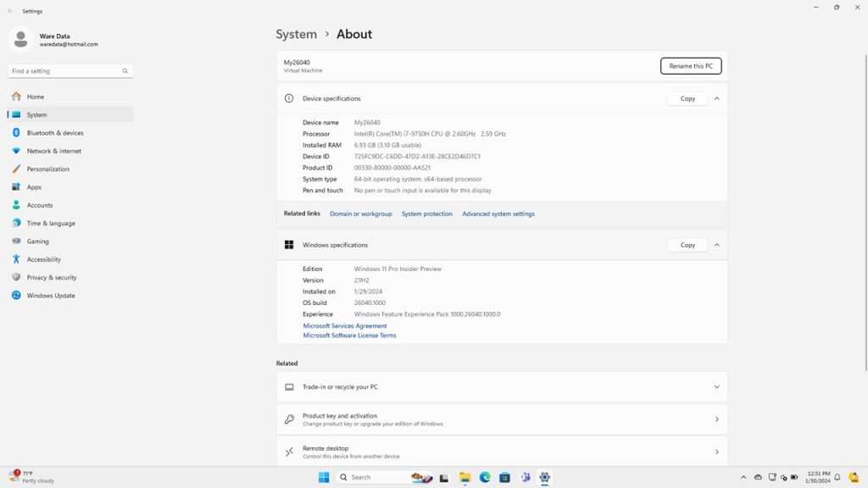Open Task View from the taskbar
The image size is (868, 488).
pyautogui.click(x=444, y=478)
